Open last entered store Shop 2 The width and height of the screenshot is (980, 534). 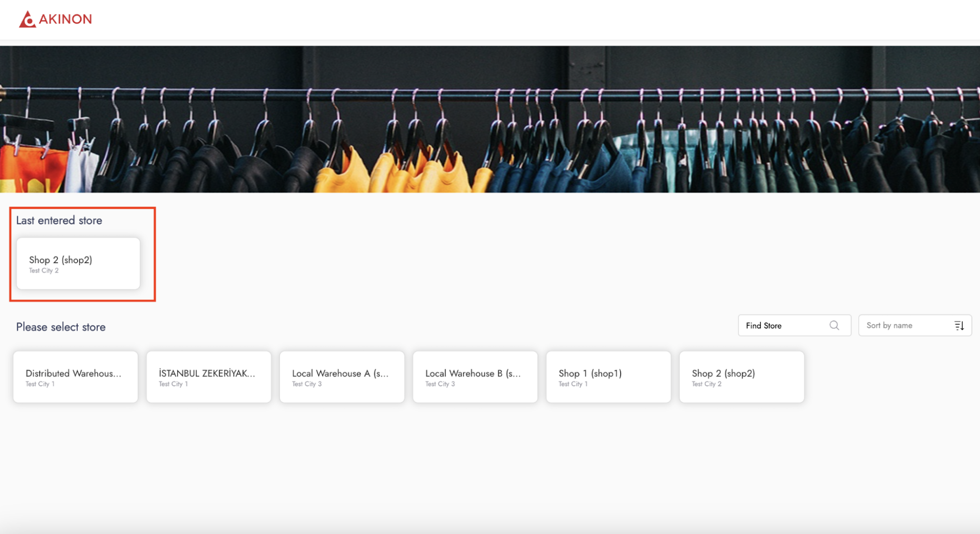coord(78,263)
